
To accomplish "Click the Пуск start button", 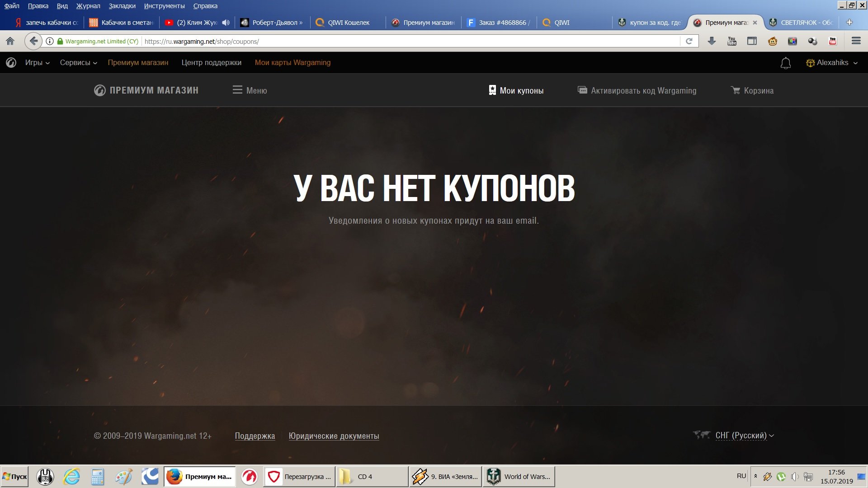I will point(14,477).
